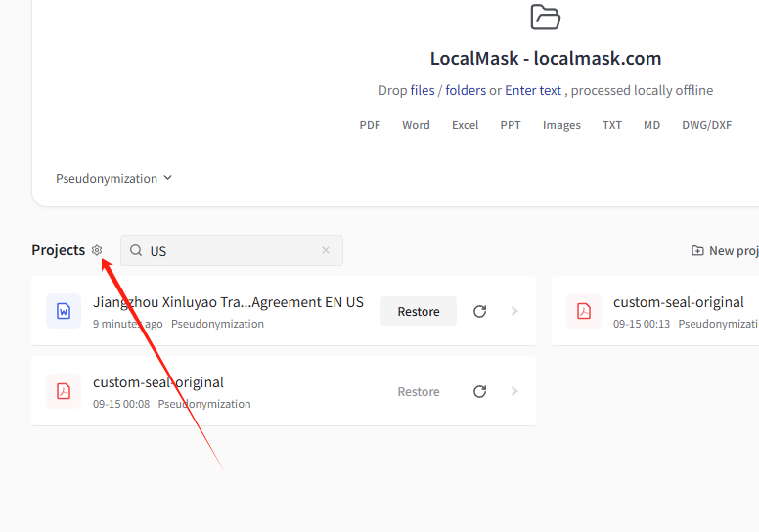
Task: Open the Projects settings gear icon
Action: coord(97,250)
